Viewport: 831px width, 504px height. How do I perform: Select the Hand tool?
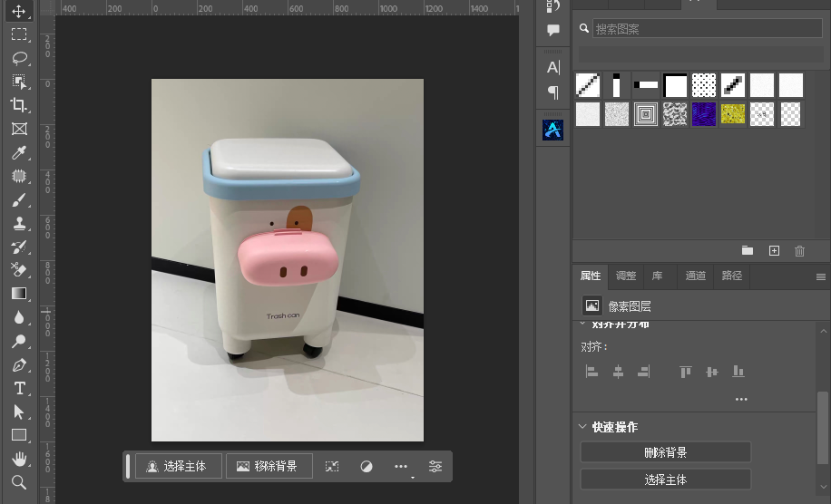pyautogui.click(x=19, y=459)
